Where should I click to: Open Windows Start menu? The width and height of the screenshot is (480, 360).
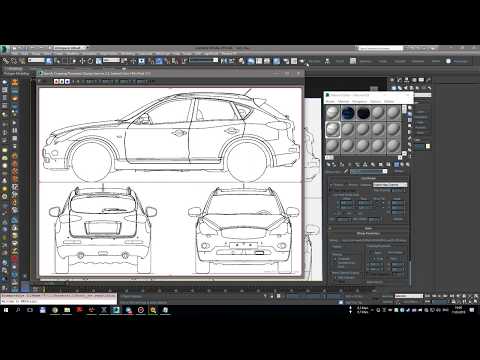[x=6, y=310]
